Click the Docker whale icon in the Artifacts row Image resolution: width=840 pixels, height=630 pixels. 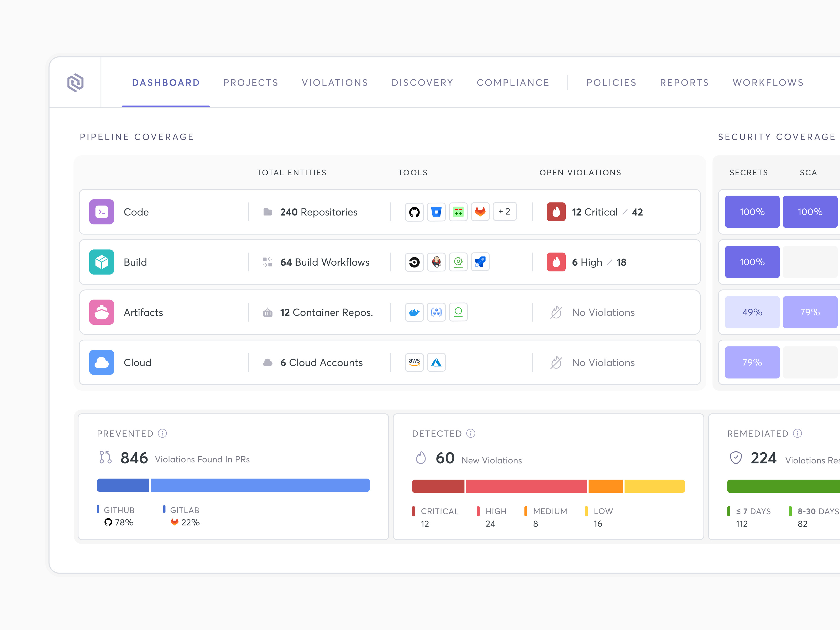tap(414, 312)
